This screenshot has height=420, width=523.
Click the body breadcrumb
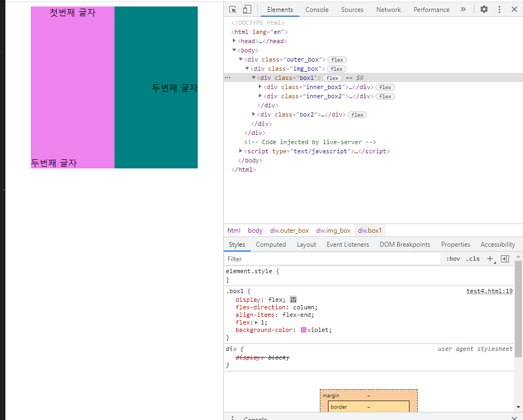[255, 231]
